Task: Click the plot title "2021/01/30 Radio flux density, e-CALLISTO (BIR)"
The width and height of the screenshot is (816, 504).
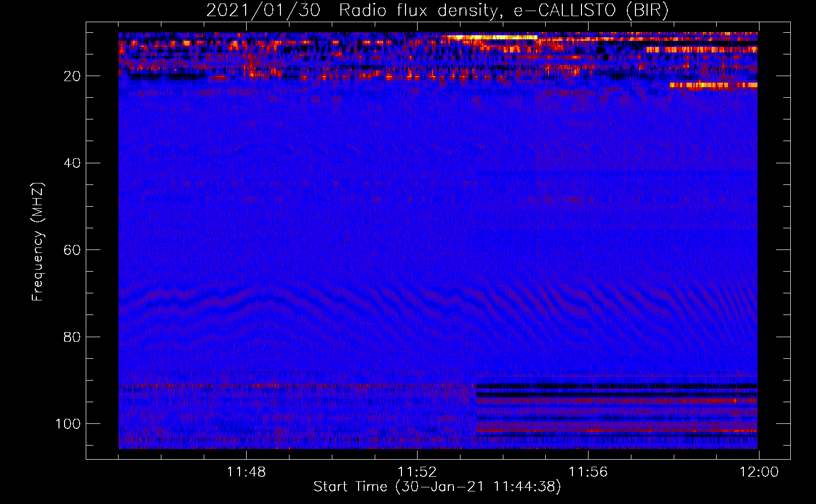Action: 437,11
